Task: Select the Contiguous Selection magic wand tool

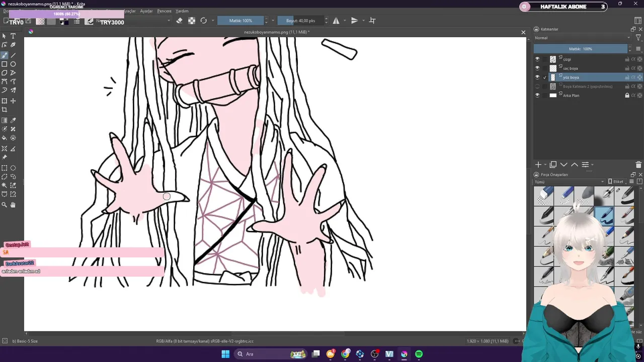Action: coord(5,186)
